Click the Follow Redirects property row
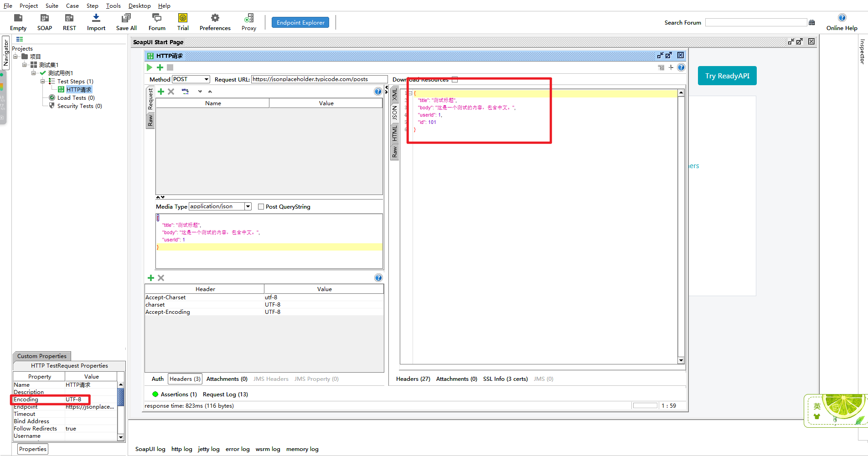Viewport: 868px width, 456px height. point(65,429)
